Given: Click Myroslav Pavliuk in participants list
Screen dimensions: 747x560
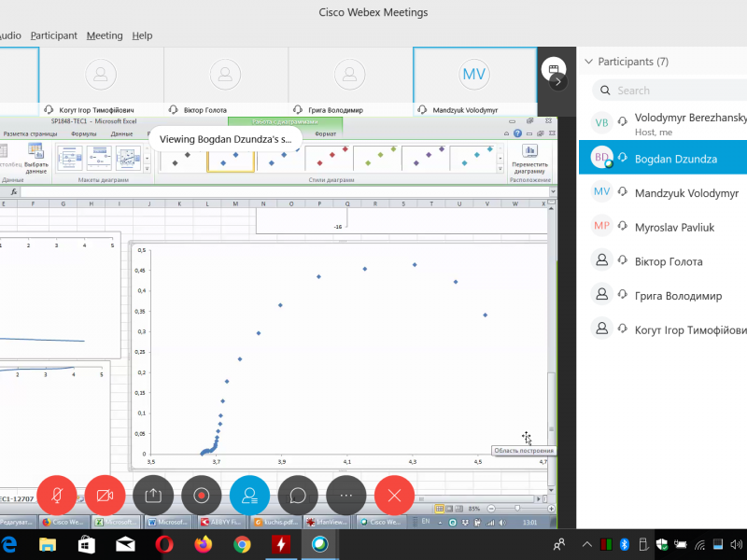Looking at the screenshot, I should (679, 227).
